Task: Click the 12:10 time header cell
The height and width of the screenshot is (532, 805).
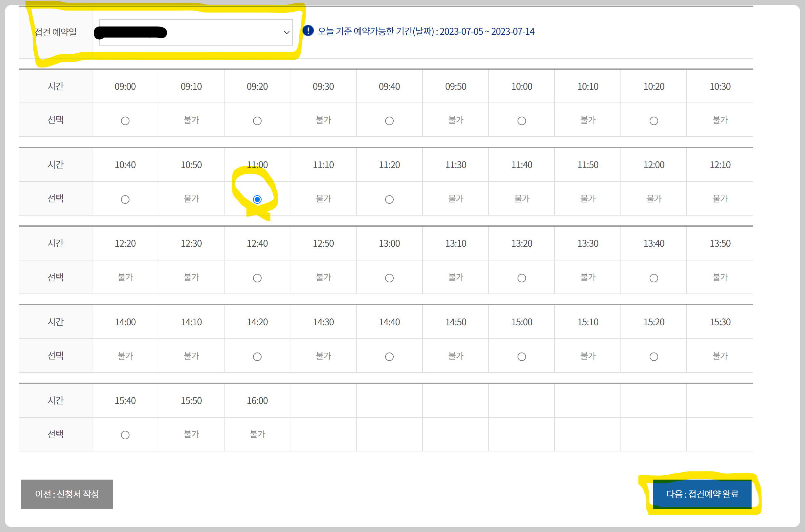Action: coord(720,165)
